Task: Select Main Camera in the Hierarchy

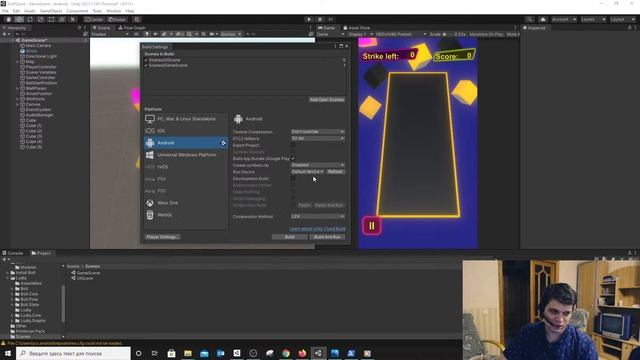Action: (38, 46)
